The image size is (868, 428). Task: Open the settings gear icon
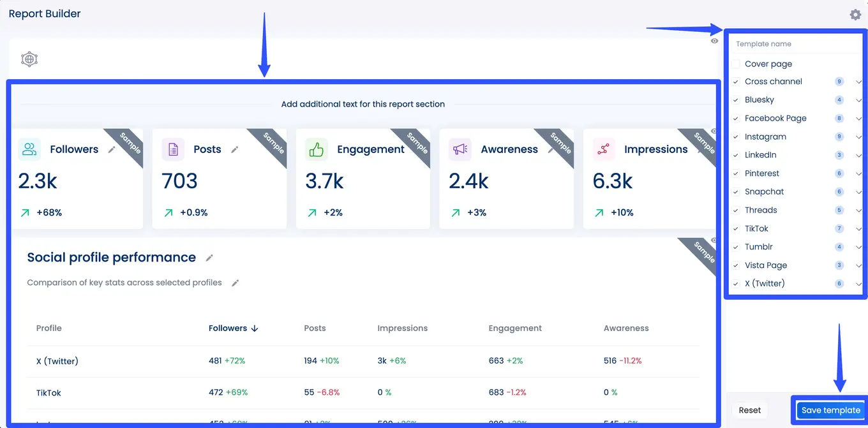coord(855,14)
